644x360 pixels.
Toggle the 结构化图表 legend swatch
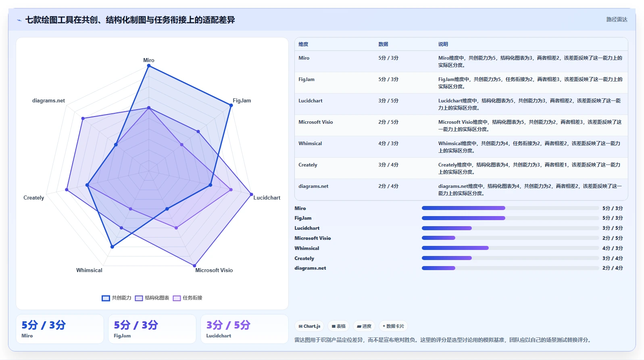139,298
